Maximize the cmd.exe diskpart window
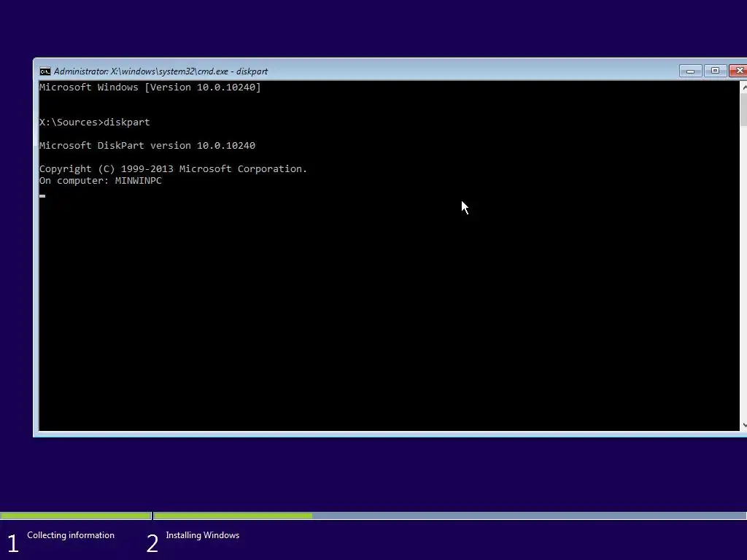Screen dimensions: 747x560 [715, 71]
